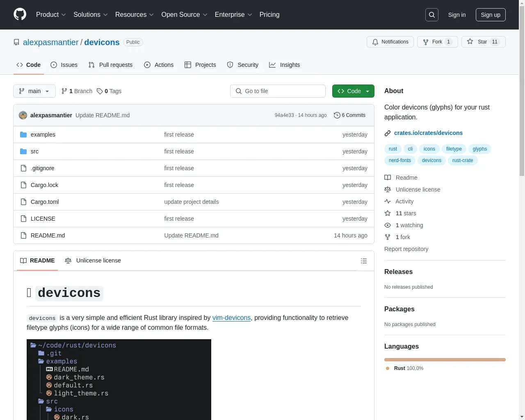Expand the Enterprise menu
Viewport: 525px width, 420px height.
coord(233,15)
